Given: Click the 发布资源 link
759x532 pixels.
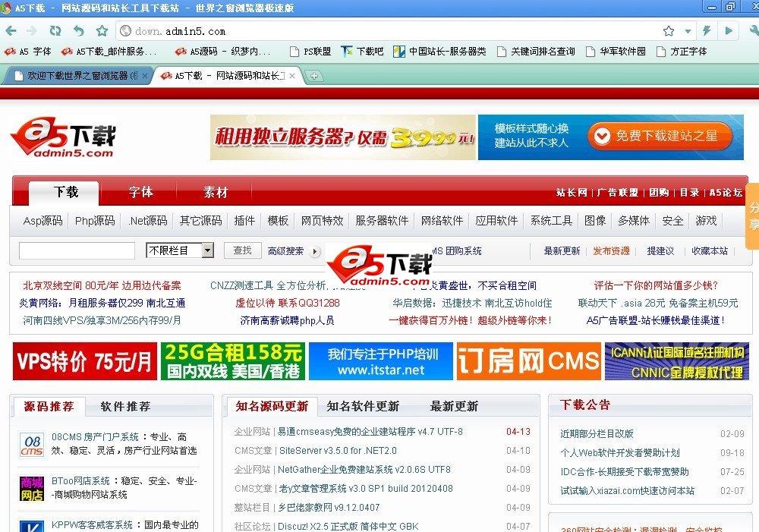Looking at the screenshot, I should (x=611, y=250).
